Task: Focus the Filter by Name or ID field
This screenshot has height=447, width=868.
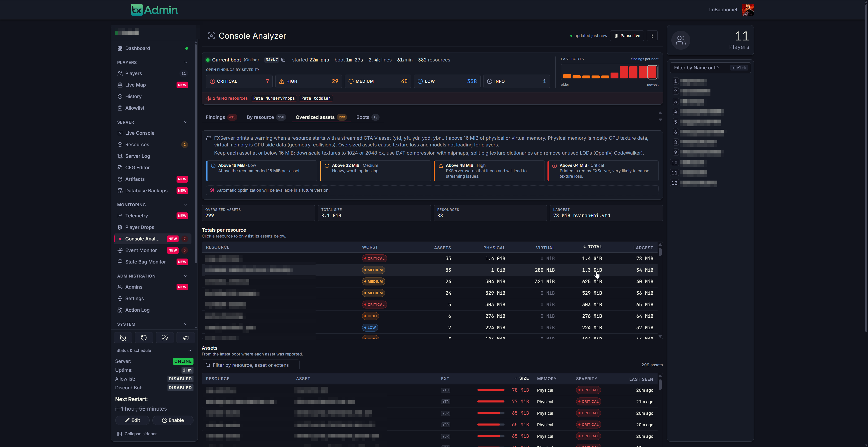Action: [x=710, y=68]
